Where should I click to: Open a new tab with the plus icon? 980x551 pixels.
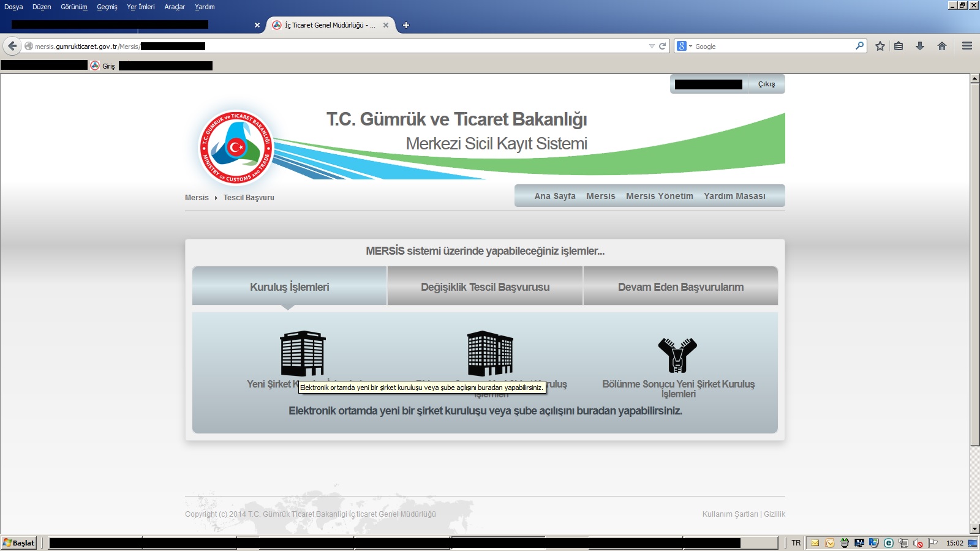(405, 25)
